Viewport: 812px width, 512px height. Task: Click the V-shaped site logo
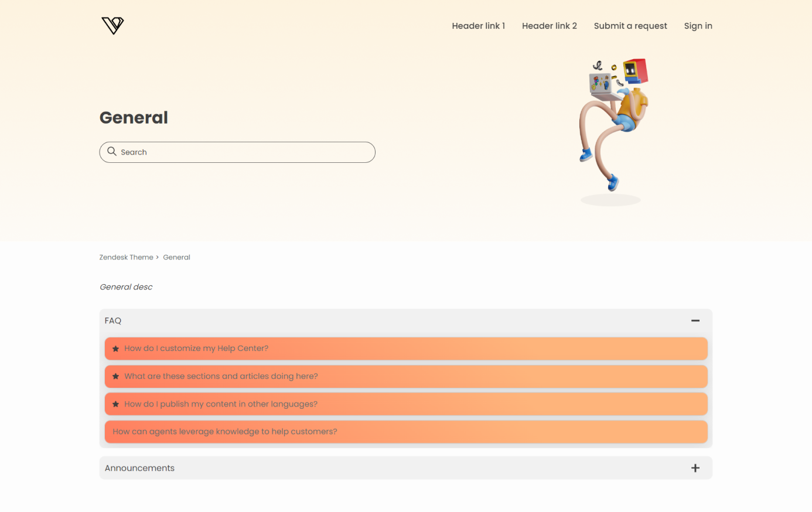[x=112, y=26]
